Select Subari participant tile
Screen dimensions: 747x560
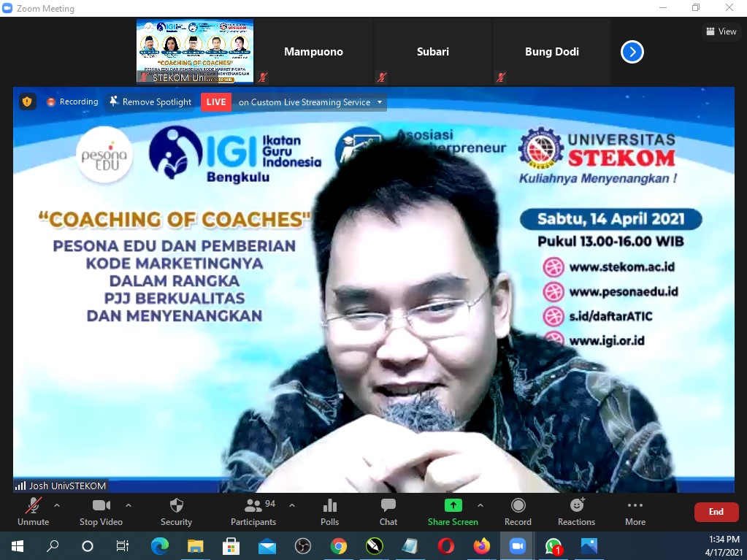click(432, 51)
